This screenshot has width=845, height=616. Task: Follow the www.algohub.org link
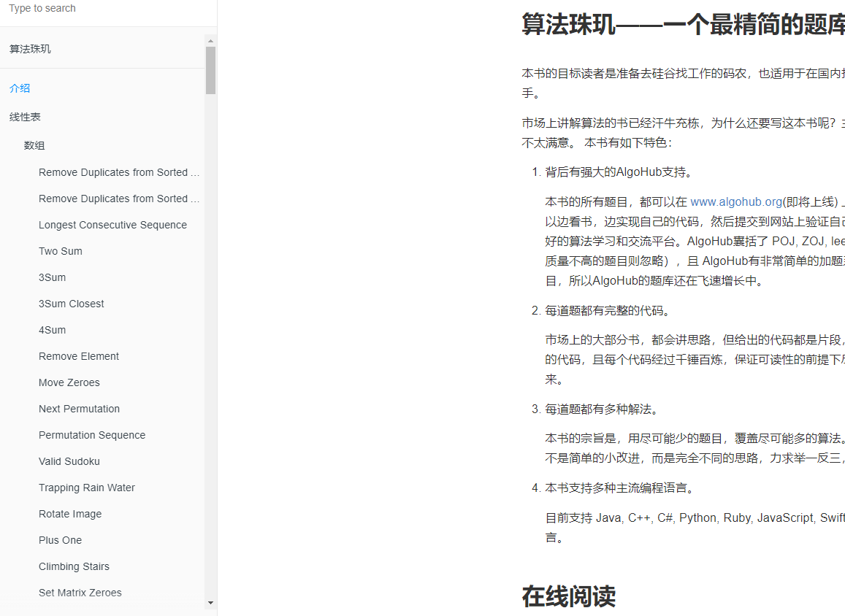coord(736,202)
